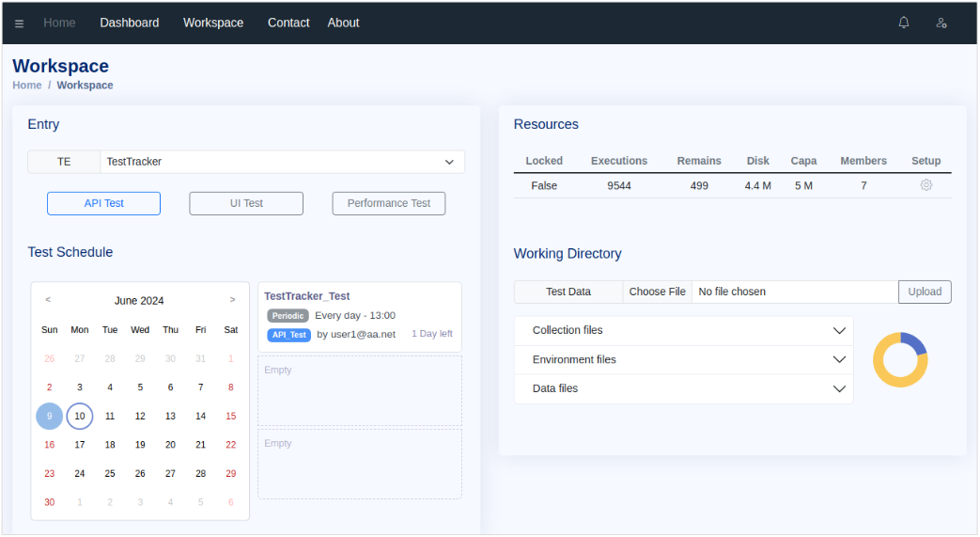Open the user account settings icon
This screenshot has width=980, height=537.
[x=941, y=23]
